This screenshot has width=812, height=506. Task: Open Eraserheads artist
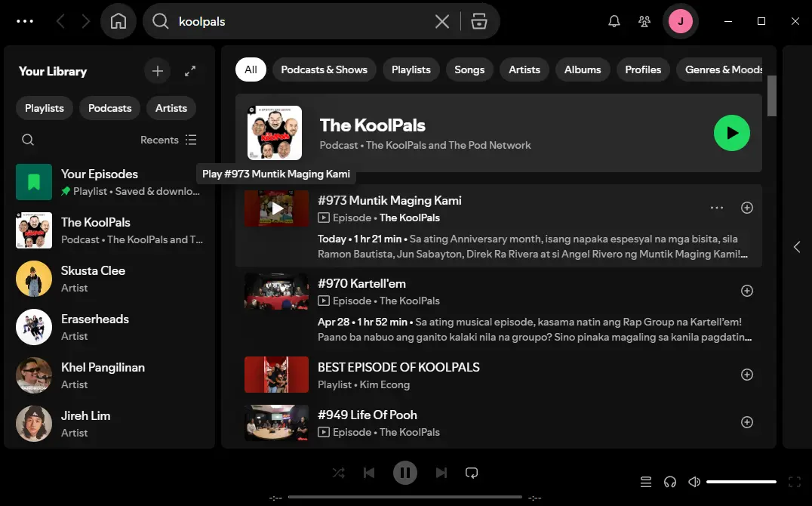point(109,326)
